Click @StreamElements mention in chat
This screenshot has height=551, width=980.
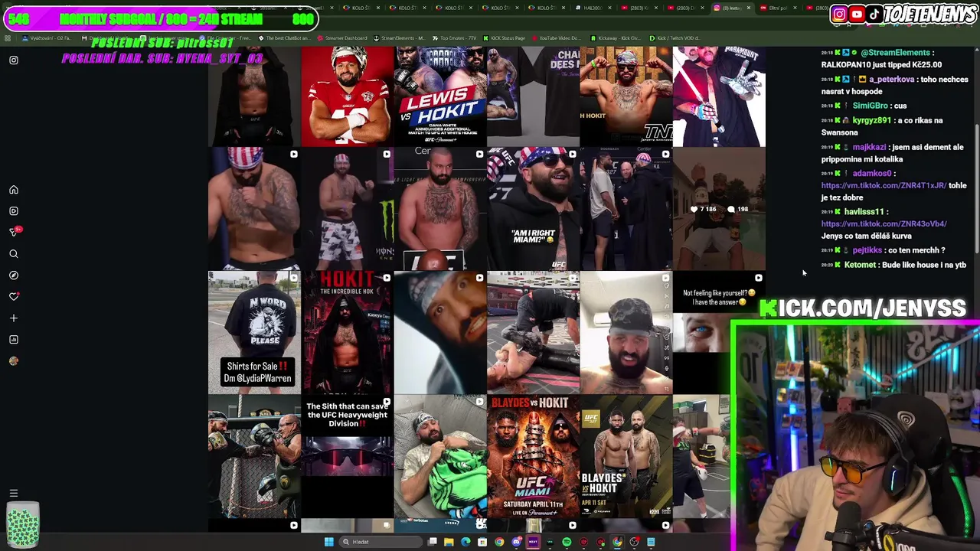pos(895,53)
